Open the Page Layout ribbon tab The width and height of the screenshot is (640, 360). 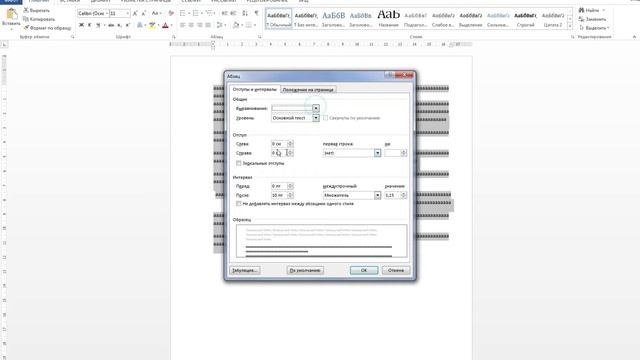tap(146, 1)
